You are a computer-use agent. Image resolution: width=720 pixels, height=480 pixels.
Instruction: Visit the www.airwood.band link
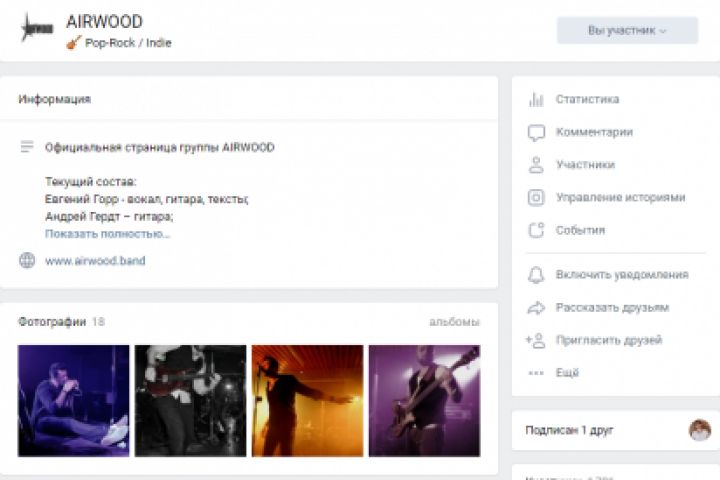(x=95, y=260)
